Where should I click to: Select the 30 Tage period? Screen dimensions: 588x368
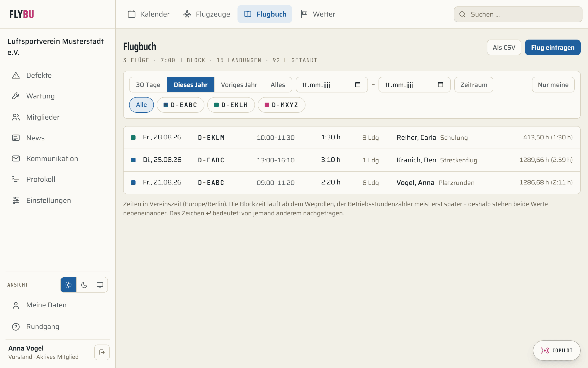click(x=148, y=85)
